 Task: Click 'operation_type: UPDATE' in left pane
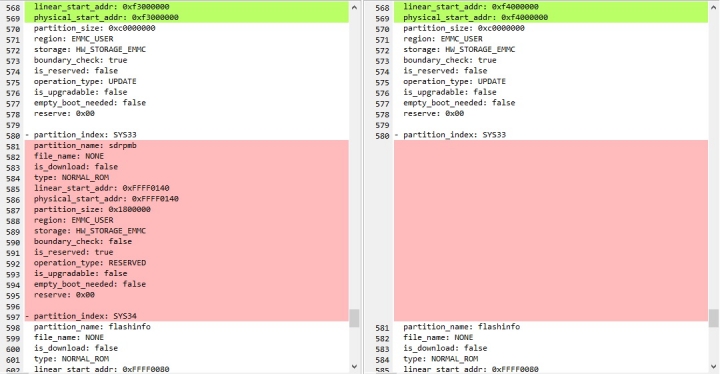(85, 81)
